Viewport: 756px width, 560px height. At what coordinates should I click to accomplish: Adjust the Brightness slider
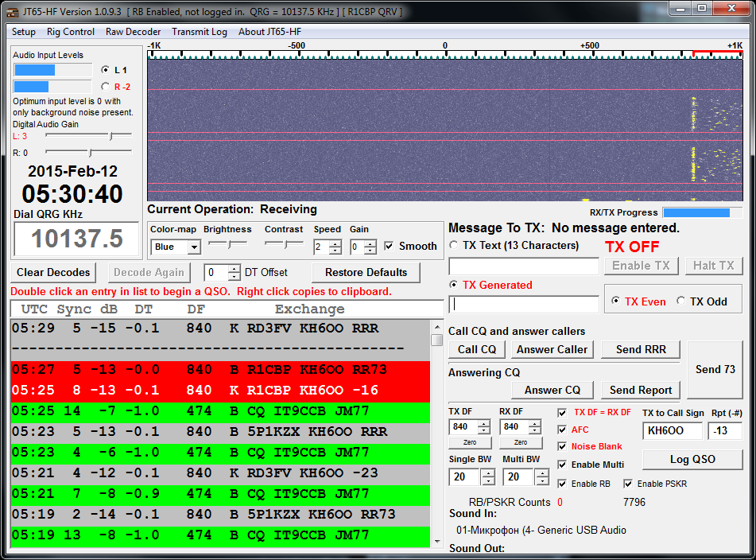(x=227, y=243)
